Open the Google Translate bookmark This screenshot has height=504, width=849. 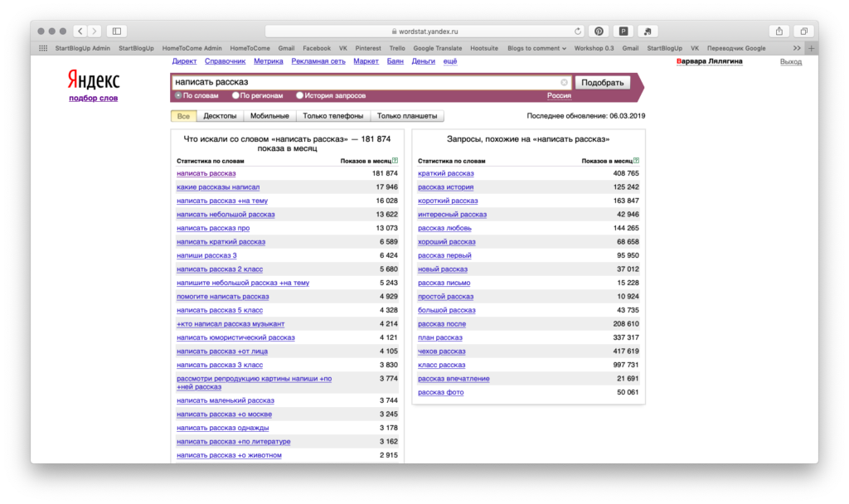coord(438,48)
